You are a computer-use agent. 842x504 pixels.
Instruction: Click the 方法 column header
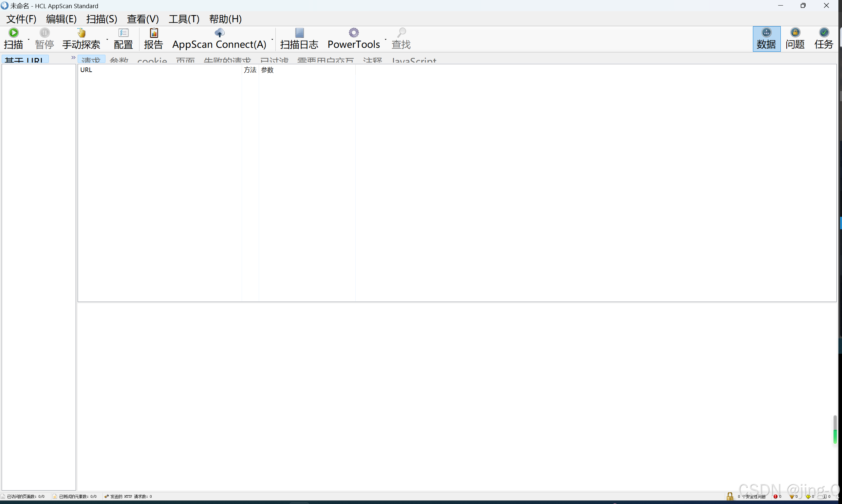pos(250,70)
